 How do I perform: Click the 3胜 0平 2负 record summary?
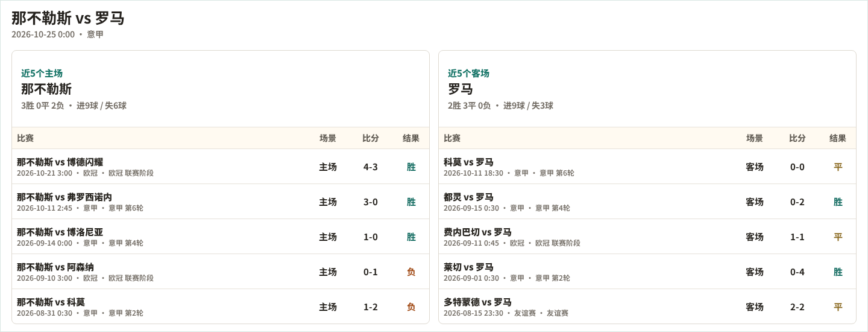pyautogui.click(x=42, y=106)
